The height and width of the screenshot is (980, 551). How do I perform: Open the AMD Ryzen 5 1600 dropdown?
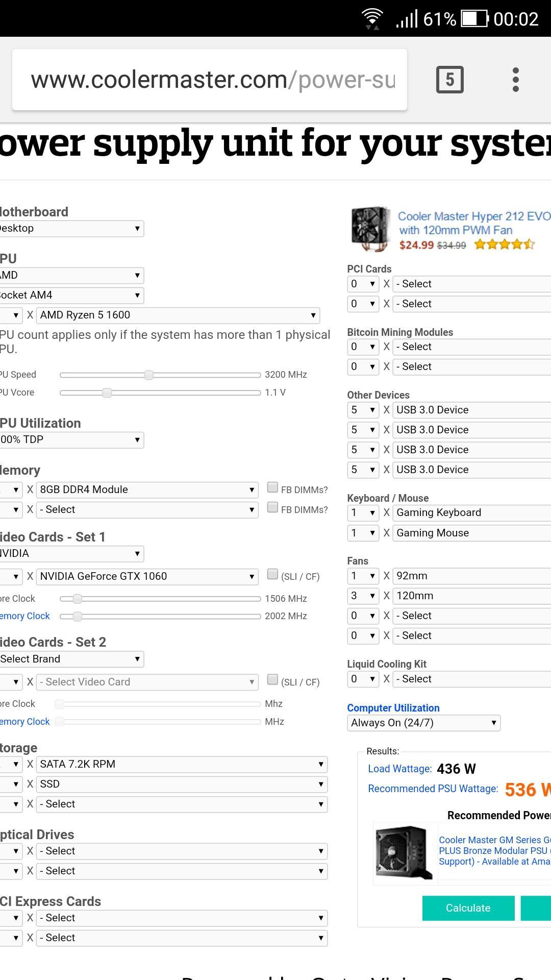178,315
